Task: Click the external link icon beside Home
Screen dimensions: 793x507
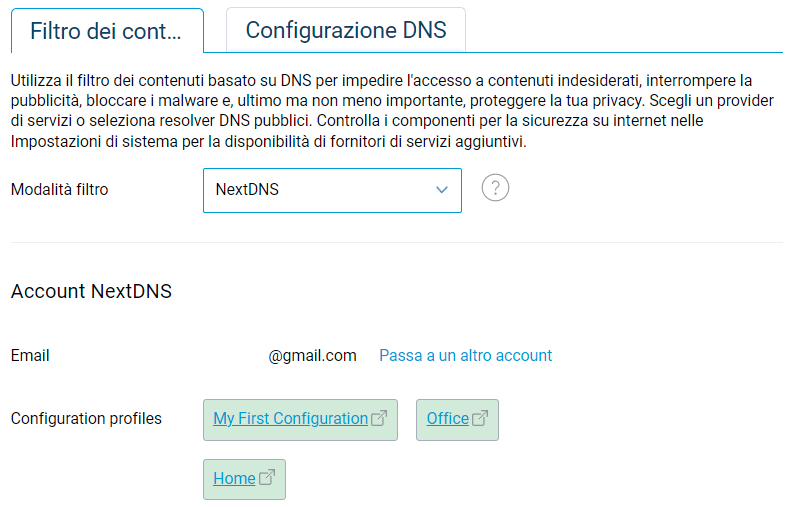Action: click(x=267, y=478)
